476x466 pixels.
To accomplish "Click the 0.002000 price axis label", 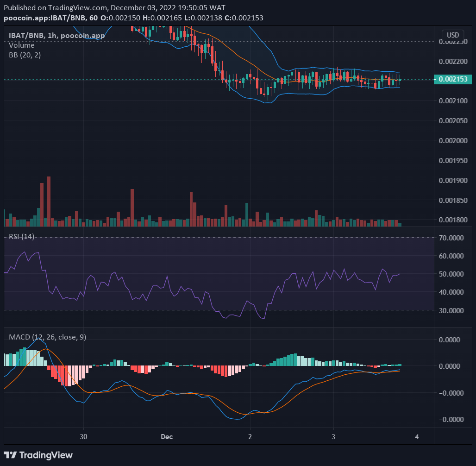I will [x=453, y=141].
